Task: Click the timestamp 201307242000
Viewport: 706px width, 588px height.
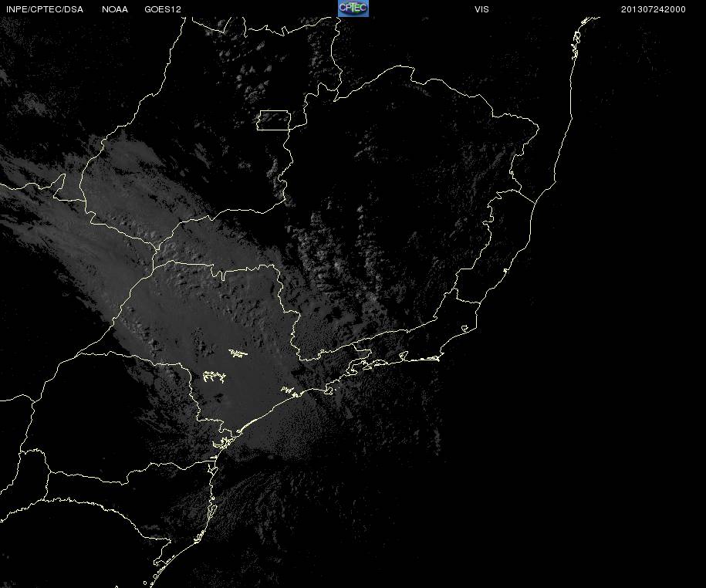Action: 654,9
